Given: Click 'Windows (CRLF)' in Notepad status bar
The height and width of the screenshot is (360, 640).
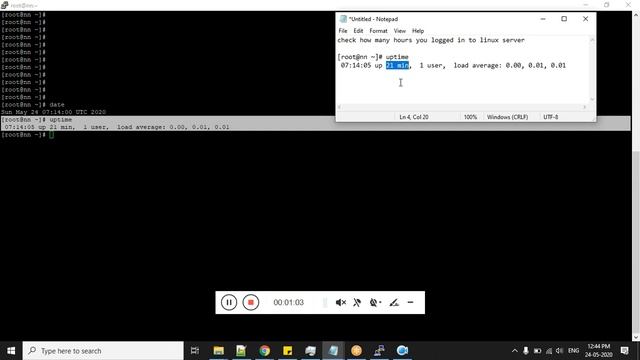Looking at the screenshot, I should 507,117.
